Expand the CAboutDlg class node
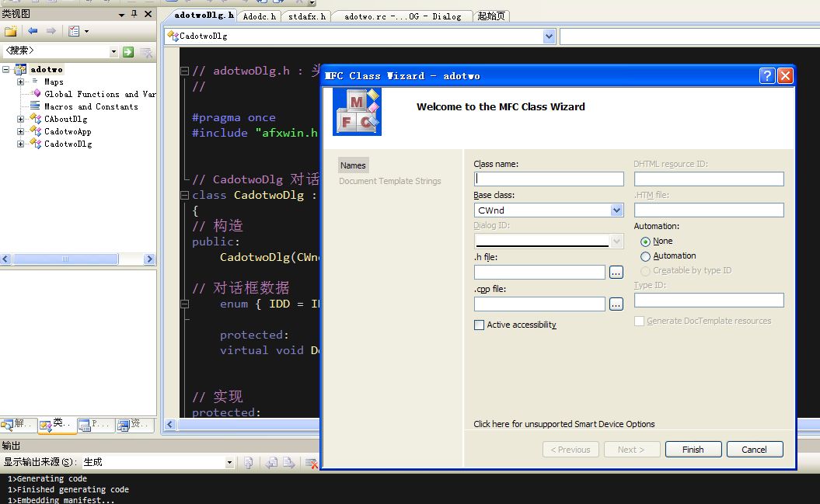Viewport: 820px width, 504px height. click(x=20, y=119)
